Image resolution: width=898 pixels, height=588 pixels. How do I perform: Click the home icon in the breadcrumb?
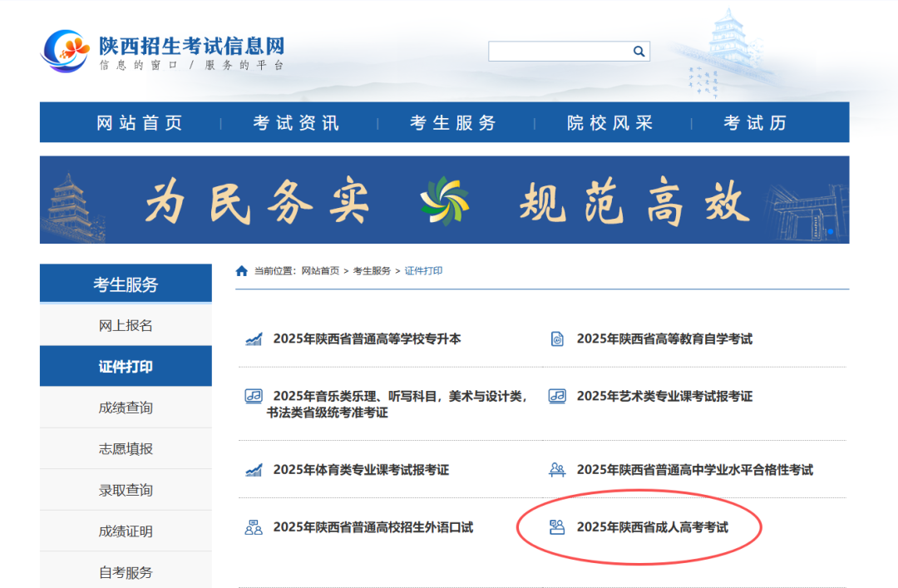pos(241,269)
